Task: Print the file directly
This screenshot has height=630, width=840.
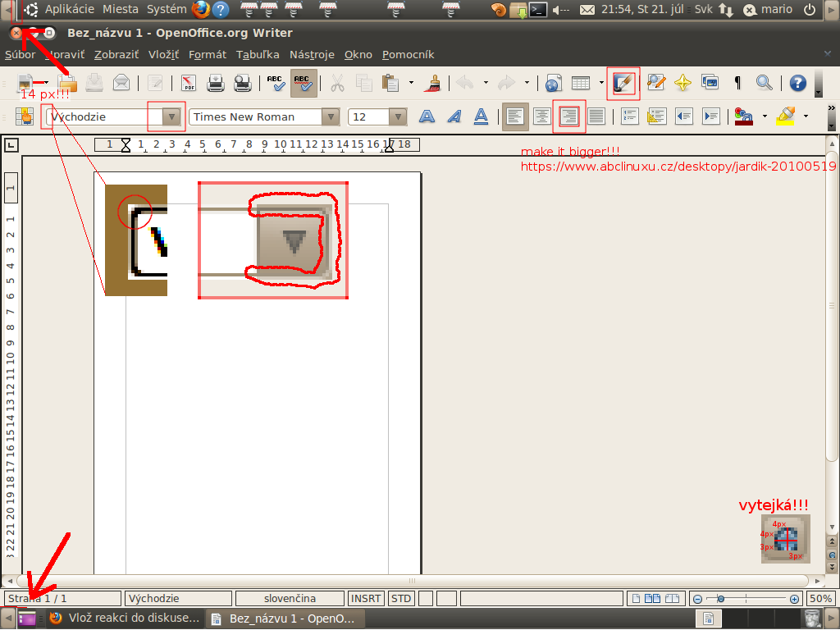Action: tap(216, 83)
